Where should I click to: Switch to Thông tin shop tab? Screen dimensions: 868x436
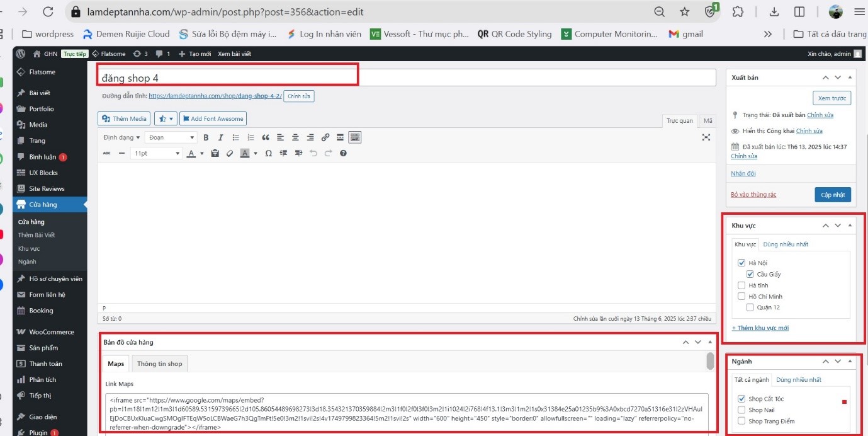pos(160,364)
